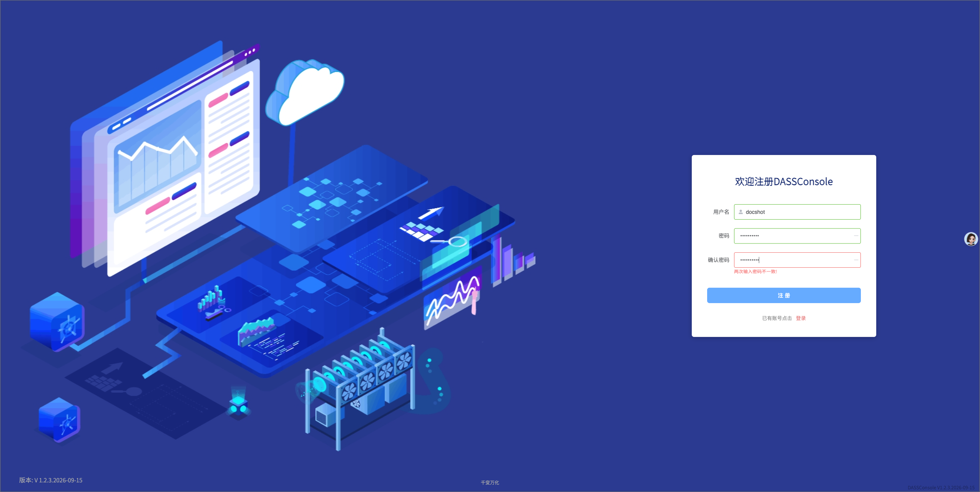Toggle visibility of the 密码 field
Viewport: 980px width, 492px height.
856,236
